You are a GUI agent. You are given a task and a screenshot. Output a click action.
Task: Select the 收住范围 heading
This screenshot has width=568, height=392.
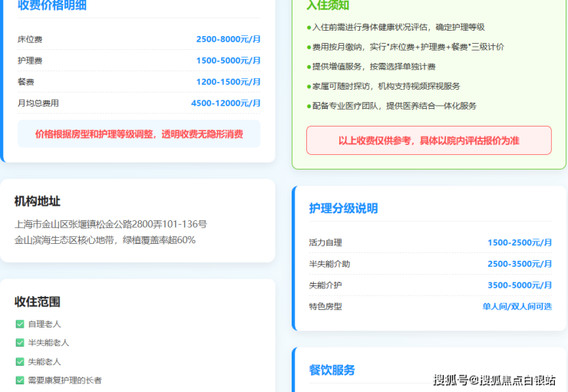(38, 301)
